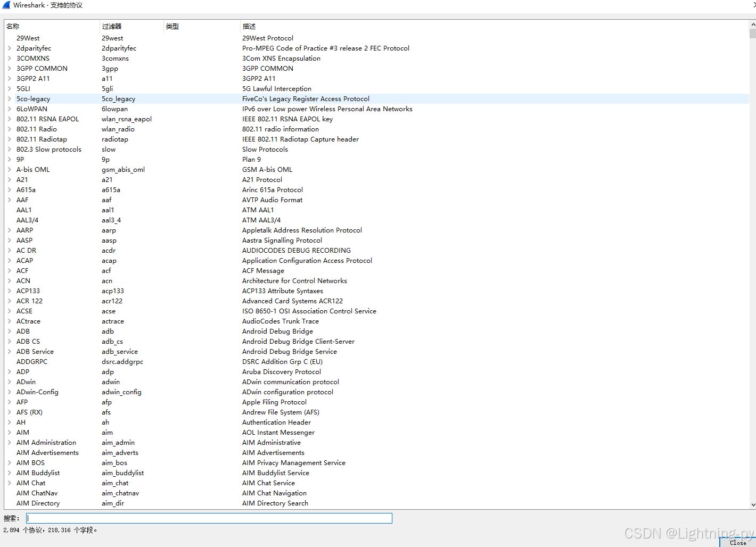Click the Wireshark icon in the title bar

pyautogui.click(x=6, y=5)
